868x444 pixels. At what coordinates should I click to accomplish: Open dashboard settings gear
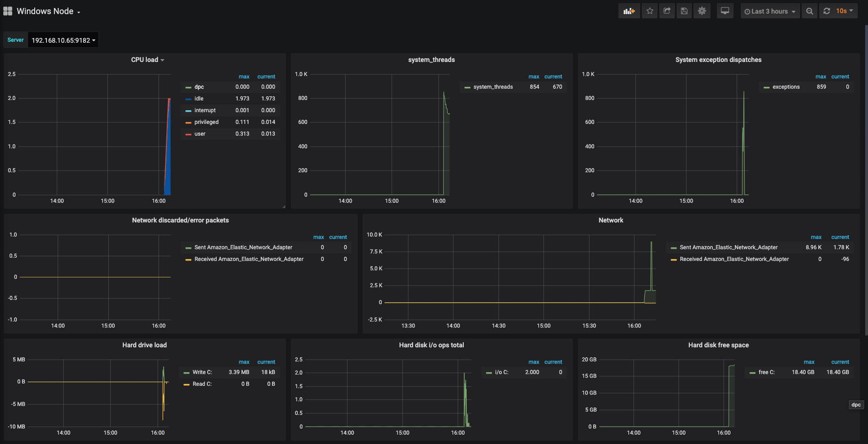tap(702, 11)
